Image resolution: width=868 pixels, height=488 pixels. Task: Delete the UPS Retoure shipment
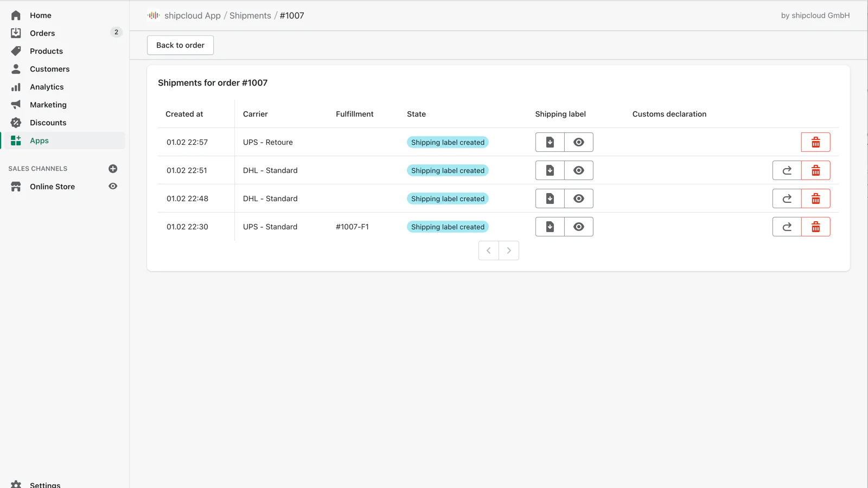pyautogui.click(x=815, y=142)
